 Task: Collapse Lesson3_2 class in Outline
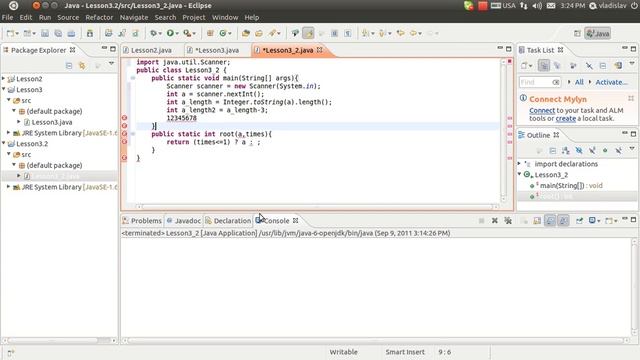click(x=520, y=174)
